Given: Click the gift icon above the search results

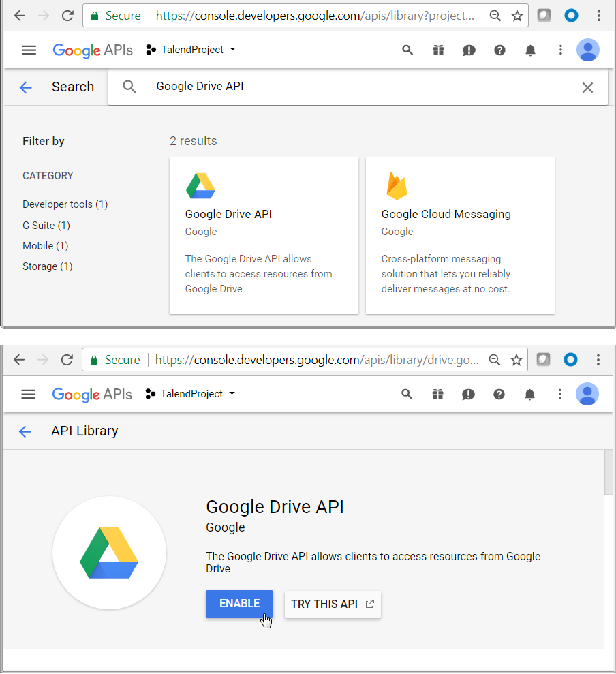Looking at the screenshot, I should click(x=438, y=50).
